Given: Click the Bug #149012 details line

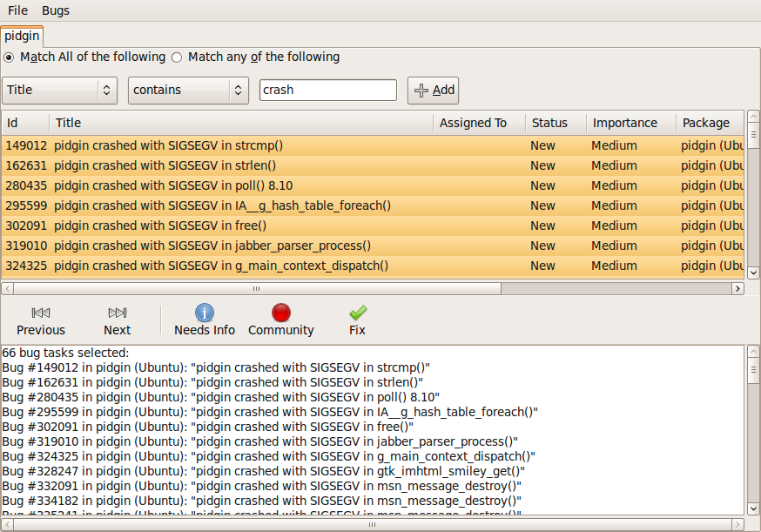Looking at the screenshot, I should pyautogui.click(x=216, y=367).
